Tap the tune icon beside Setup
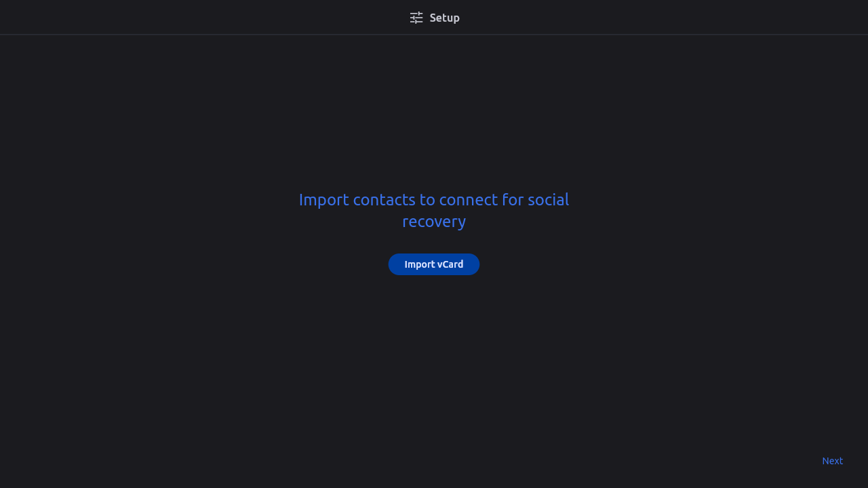 pyautogui.click(x=416, y=18)
